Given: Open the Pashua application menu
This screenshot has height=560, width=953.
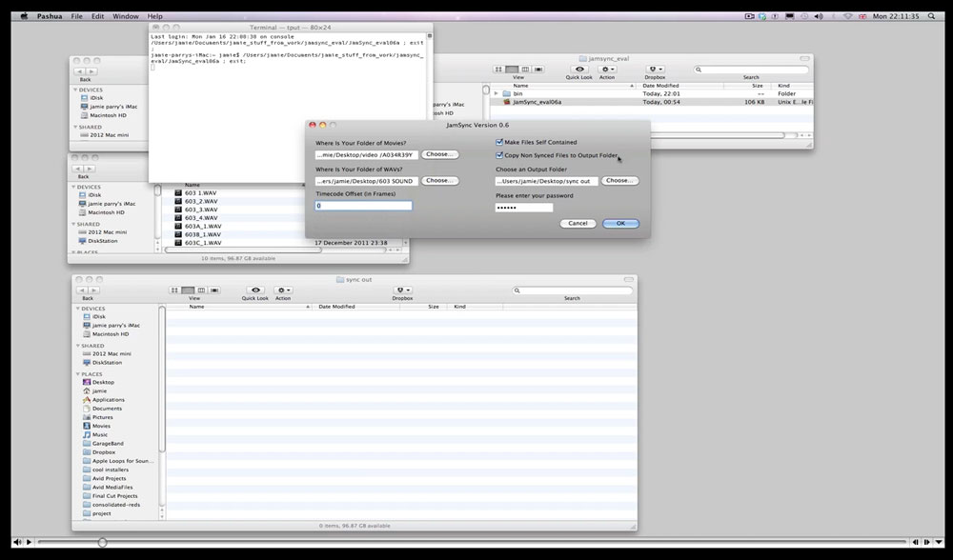Looking at the screenshot, I should tap(50, 16).
